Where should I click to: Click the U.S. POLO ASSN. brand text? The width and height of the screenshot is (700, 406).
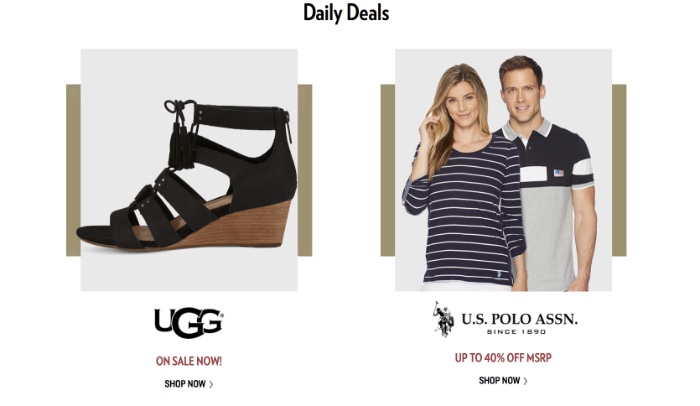point(519,319)
